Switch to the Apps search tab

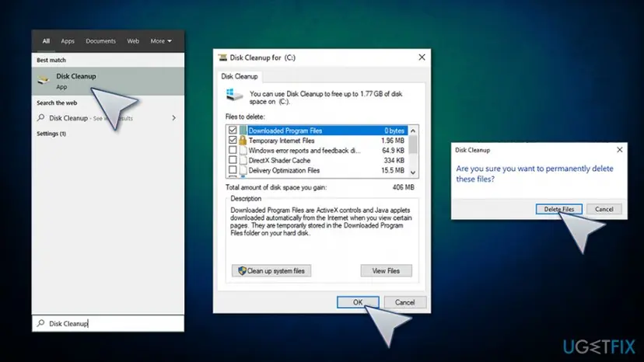tap(68, 41)
